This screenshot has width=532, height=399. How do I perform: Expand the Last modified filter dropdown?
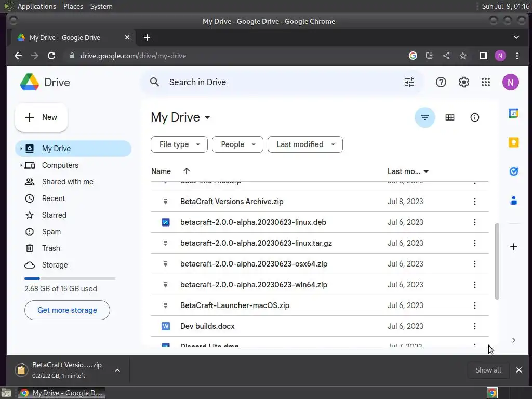click(x=305, y=144)
